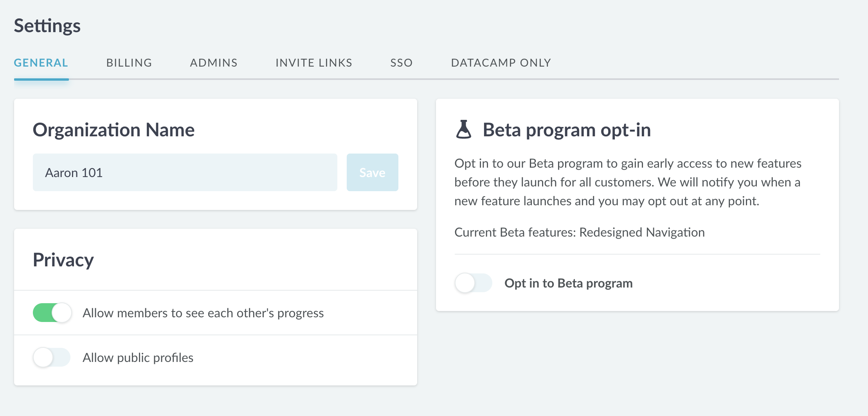The width and height of the screenshot is (868, 416).
Task: Click the 'Opt in to Beta program' label
Action: (x=568, y=283)
